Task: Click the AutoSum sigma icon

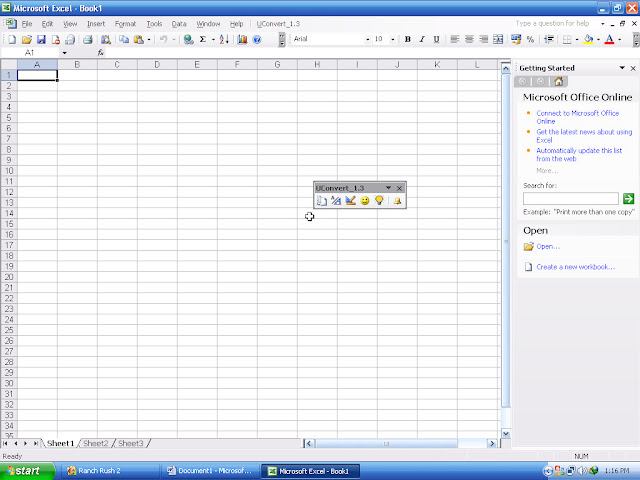Action: click(x=203, y=40)
